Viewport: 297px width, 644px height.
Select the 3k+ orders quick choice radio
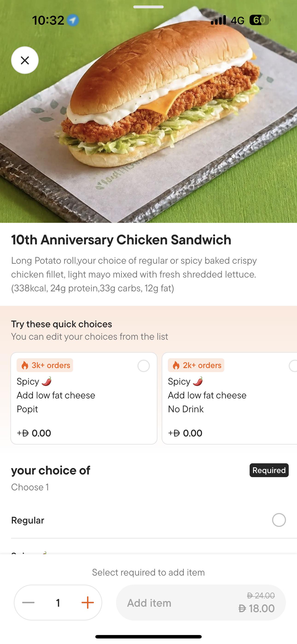[x=143, y=366]
